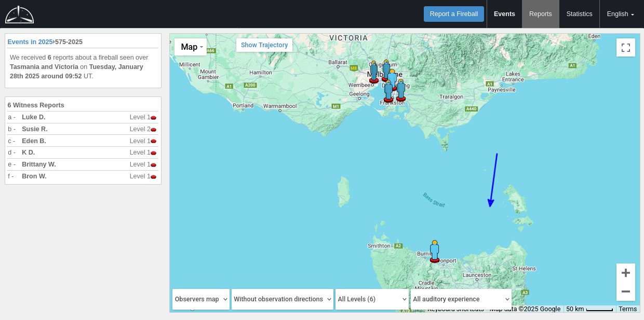
Task: Open the Statistics section
Action: click(x=579, y=14)
